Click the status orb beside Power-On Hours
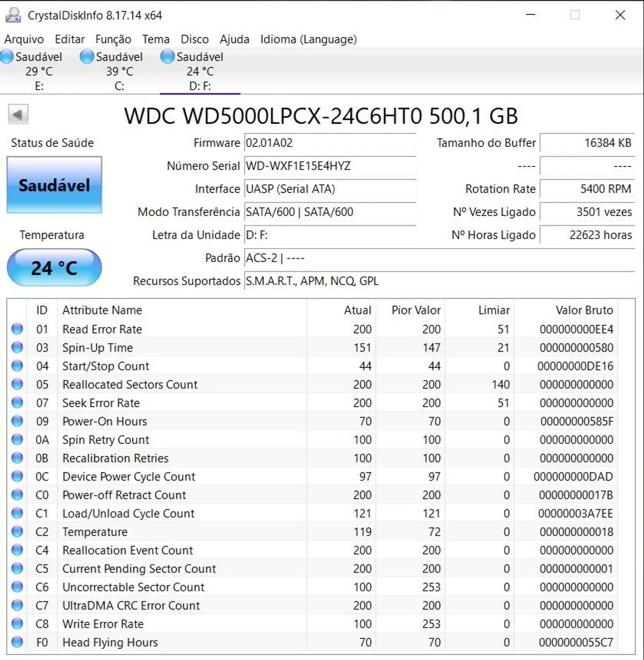 coord(17,421)
